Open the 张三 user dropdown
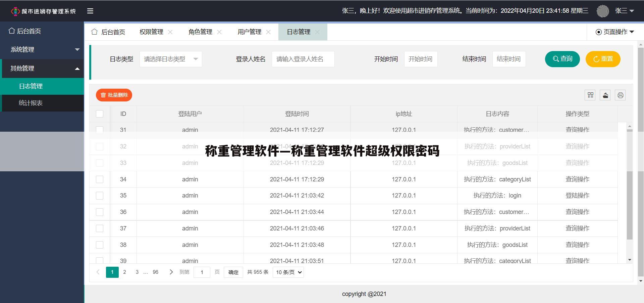Screen dimensions: 644x303 tap(624, 11)
